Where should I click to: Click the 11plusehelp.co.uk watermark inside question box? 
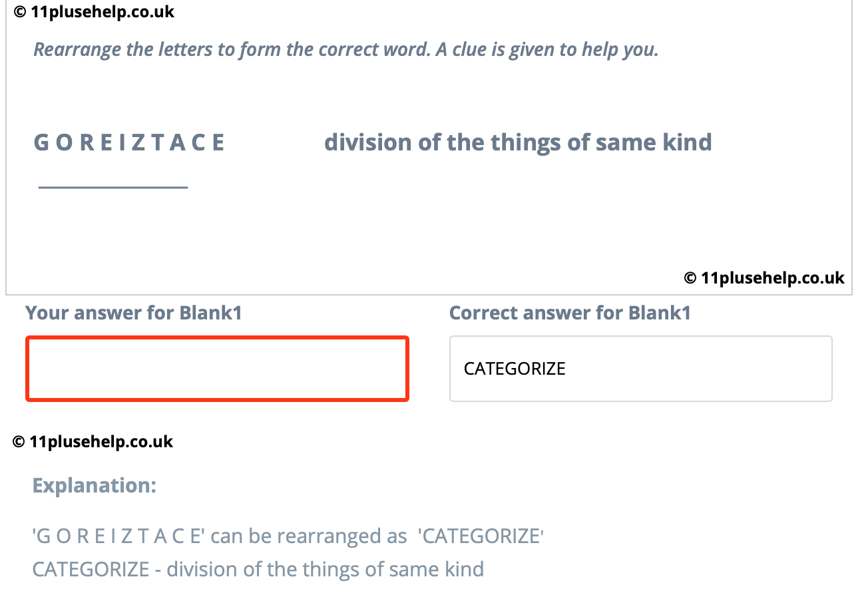click(764, 278)
